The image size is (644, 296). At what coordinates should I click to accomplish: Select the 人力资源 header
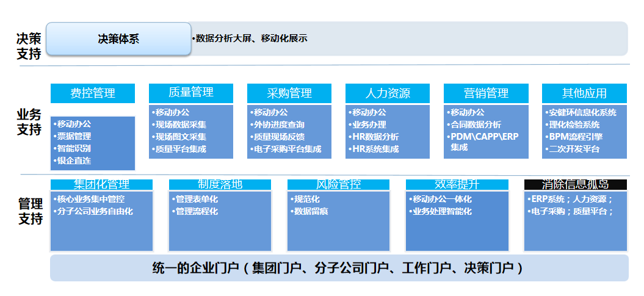coord(388,93)
